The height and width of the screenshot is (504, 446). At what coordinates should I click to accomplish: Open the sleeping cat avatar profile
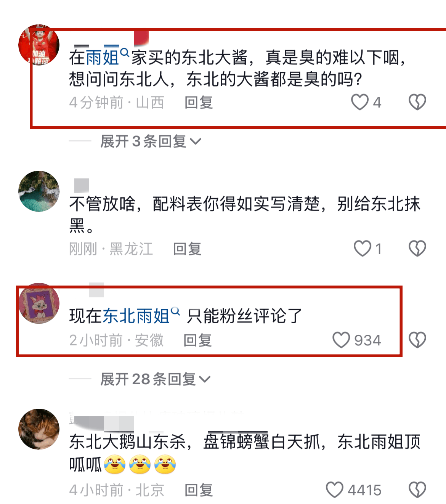(39, 429)
